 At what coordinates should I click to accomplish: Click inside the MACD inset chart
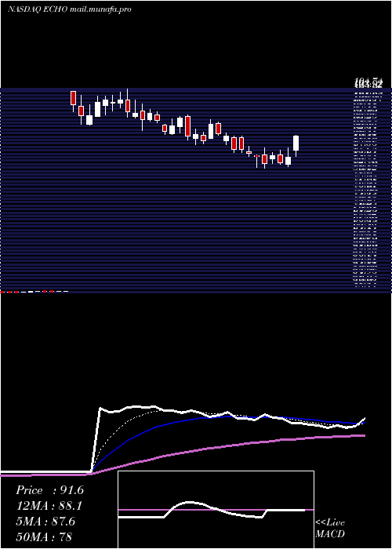pyautogui.click(x=216, y=510)
